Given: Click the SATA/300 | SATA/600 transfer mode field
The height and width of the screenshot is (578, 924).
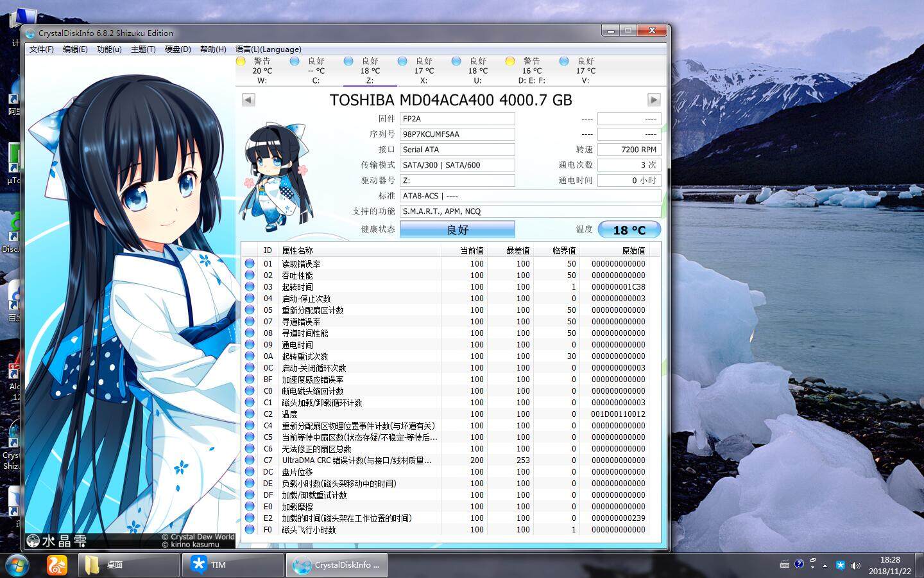Looking at the screenshot, I should click(458, 165).
